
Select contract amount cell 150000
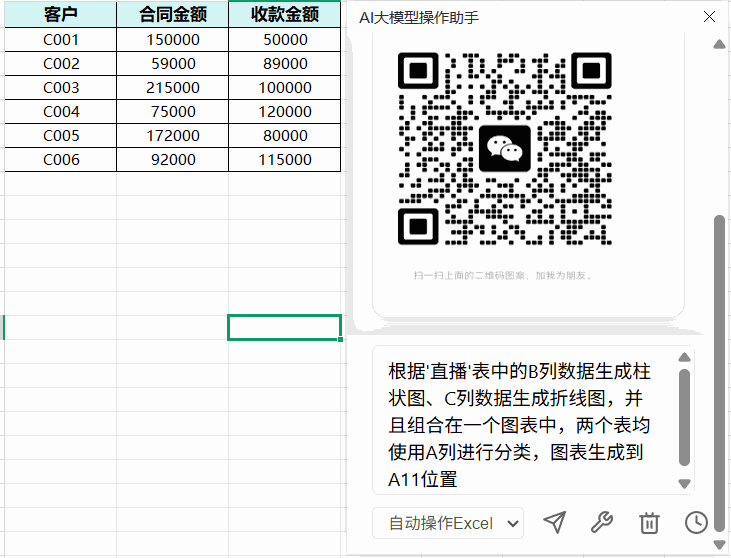pos(172,40)
